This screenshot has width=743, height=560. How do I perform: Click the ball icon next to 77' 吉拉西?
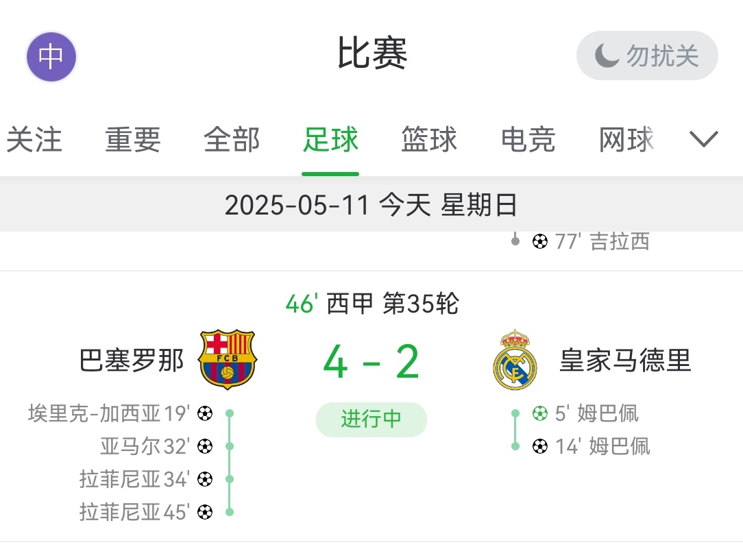pos(540,241)
